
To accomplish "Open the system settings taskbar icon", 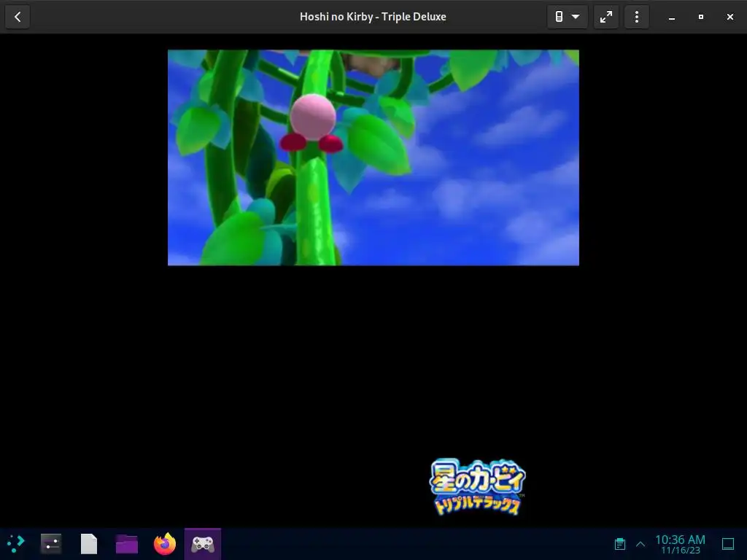I will click(51, 543).
